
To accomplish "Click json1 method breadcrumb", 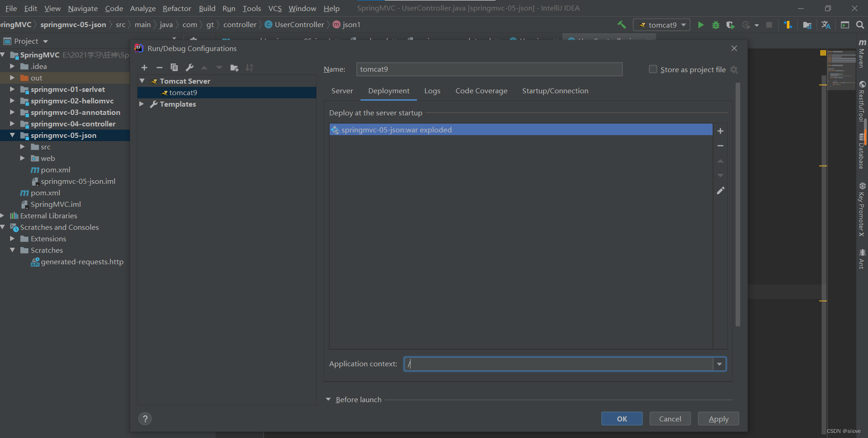I will 347,24.
